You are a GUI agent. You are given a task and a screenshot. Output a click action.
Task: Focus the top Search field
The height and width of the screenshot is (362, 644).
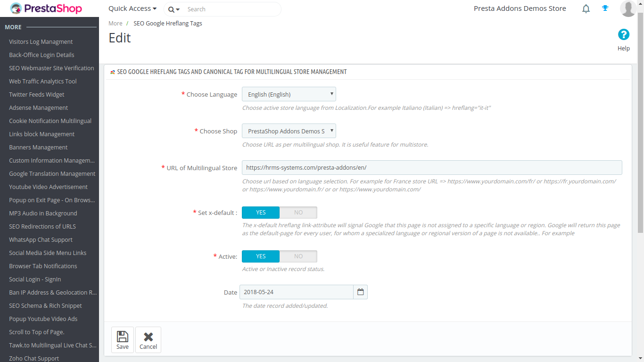coord(223,9)
